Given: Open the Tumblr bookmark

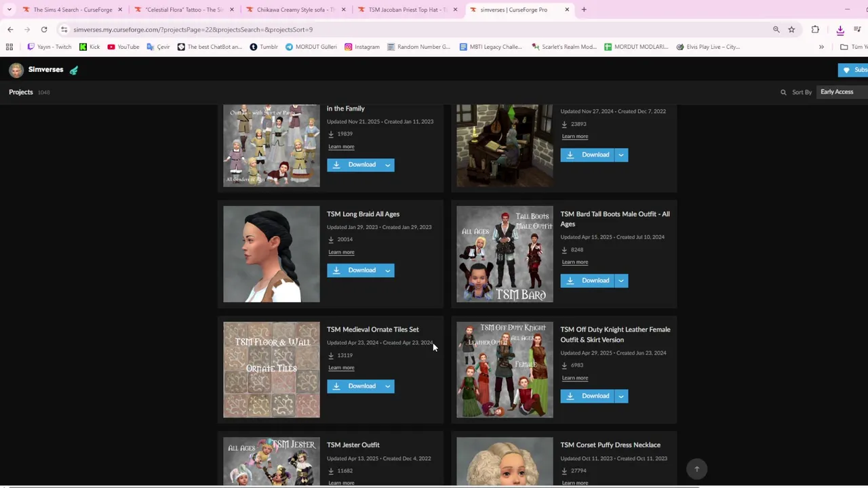Looking at the screenshot, I should coord(264,47).
